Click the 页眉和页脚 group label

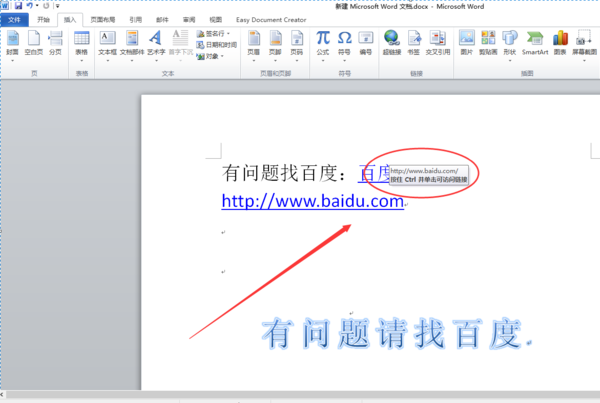[x=276, y=73]
